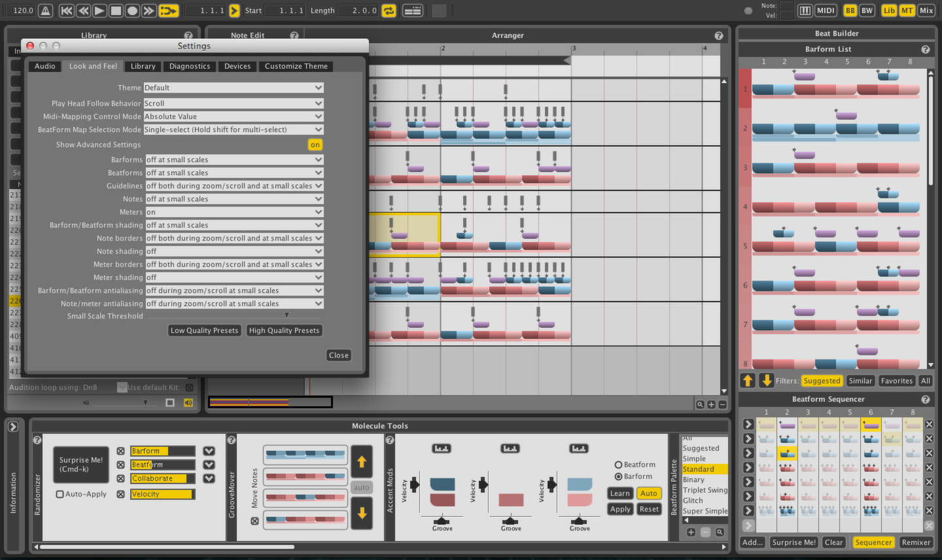The width and height of the screenshot is (942, 560).
Task: Enable the loop/repeat icon next to Length
Action: point(389,10)
